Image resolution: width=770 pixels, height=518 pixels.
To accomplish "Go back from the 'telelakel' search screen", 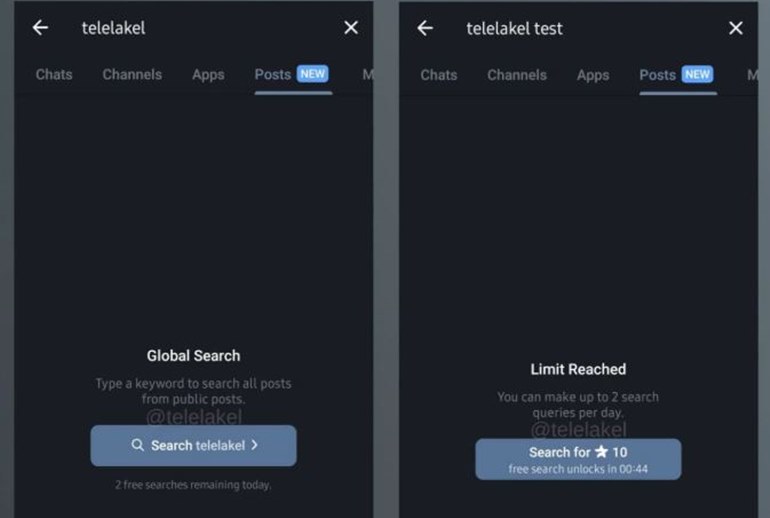I will coord(40,27).
